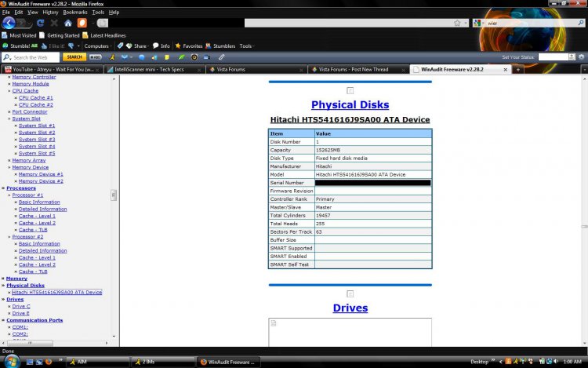Open the File menu
Viewport: 588px width, 368px height.
tap(6, 12)
